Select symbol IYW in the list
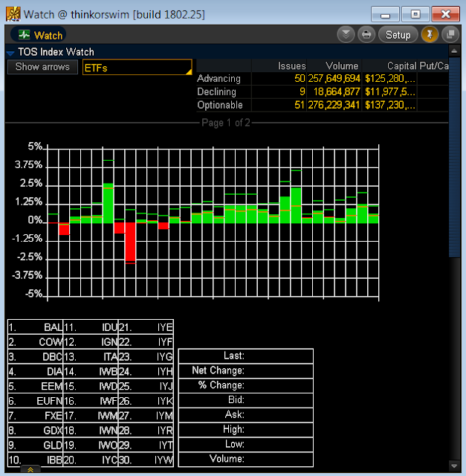466x476 pixels. pyautogui.click(x=146, y=460)
